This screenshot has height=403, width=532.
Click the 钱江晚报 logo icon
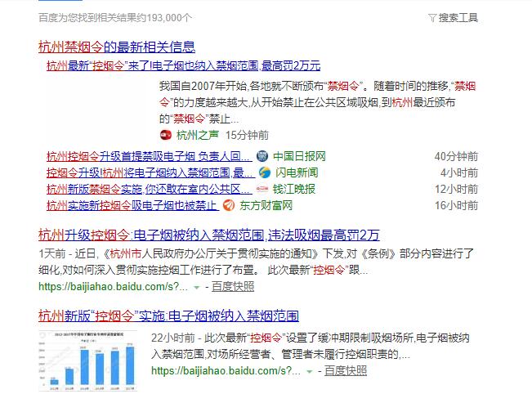262,189
